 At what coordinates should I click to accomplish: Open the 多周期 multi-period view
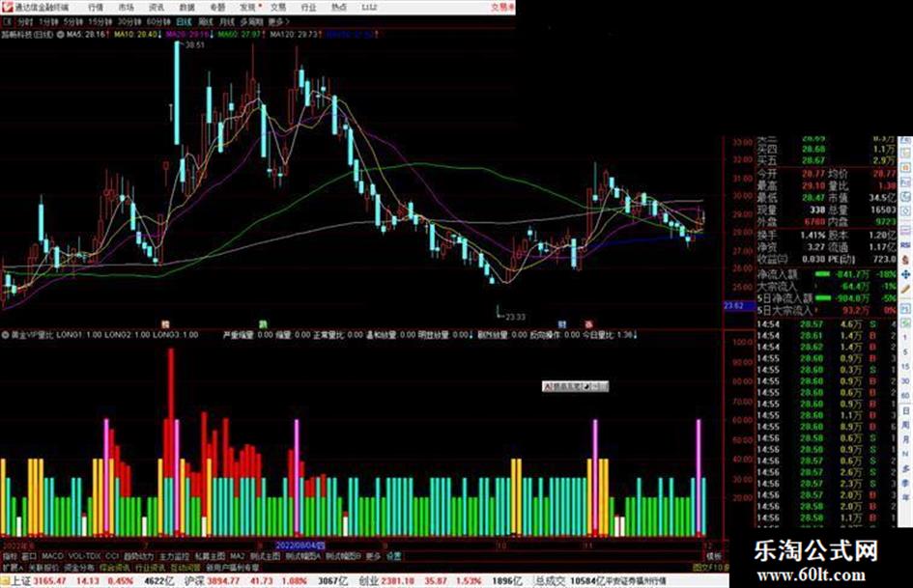[251, 21]
